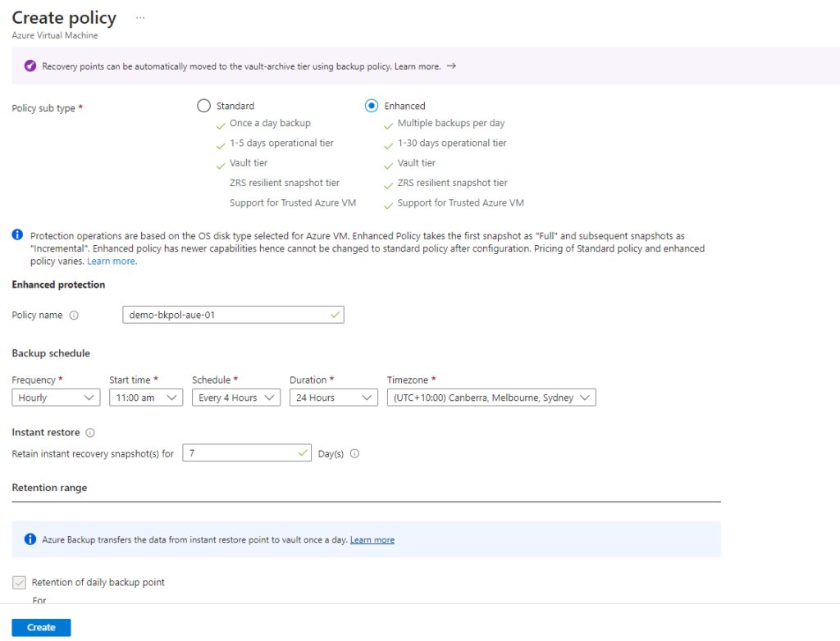
Task: Expand the Every 4 Hours schedule dropdown
Action: tap(235, 398)
